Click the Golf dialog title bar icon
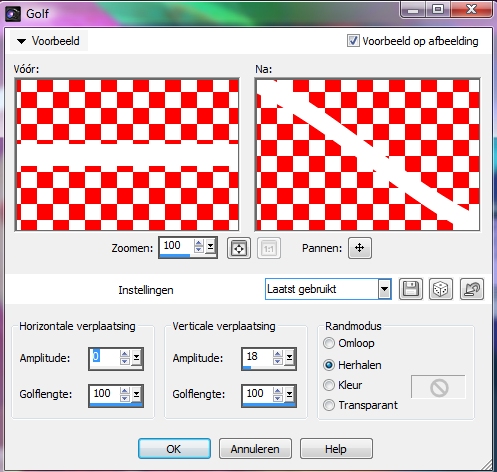 (13, 14)
